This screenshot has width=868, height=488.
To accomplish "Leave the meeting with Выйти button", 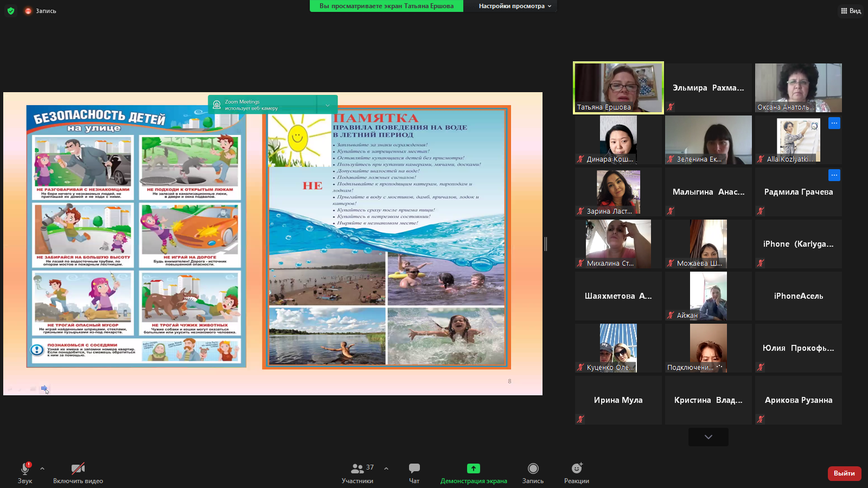I will point(844,473).
